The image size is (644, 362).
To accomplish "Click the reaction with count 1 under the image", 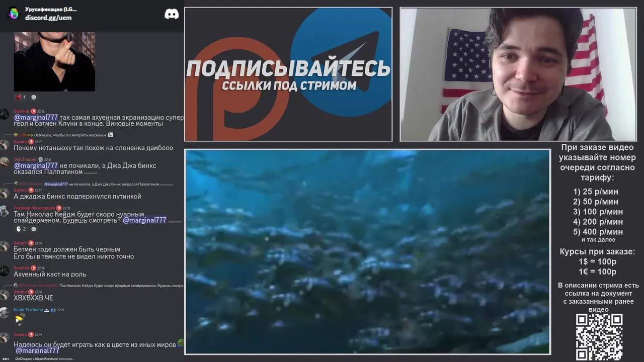I will tap(21, 97).
